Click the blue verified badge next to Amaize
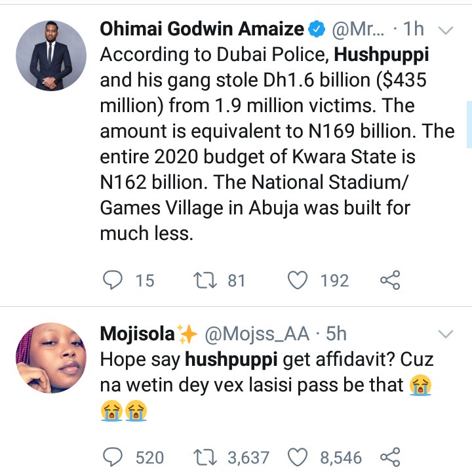This screenshot has height=476, width=472. (317, 30)
